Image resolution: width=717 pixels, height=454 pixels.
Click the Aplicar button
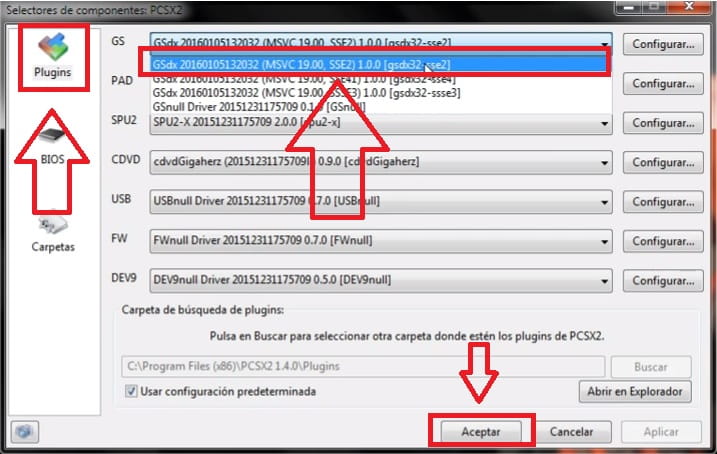coord(661,432)
